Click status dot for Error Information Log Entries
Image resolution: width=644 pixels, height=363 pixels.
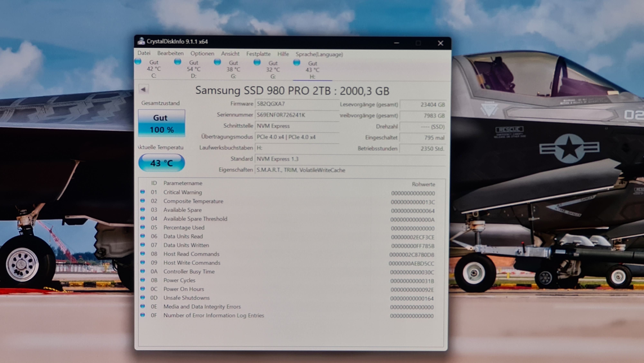point(142,315)
